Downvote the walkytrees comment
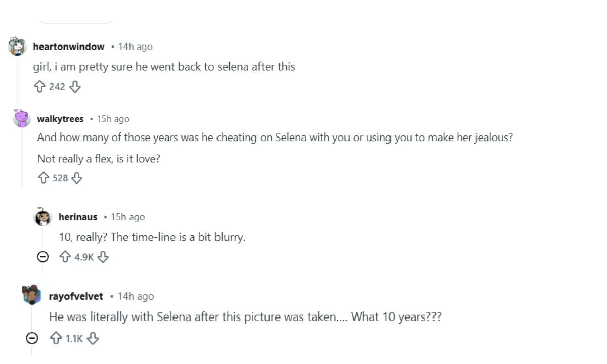The width and height of the screenshot is (607, 364). 77,177
